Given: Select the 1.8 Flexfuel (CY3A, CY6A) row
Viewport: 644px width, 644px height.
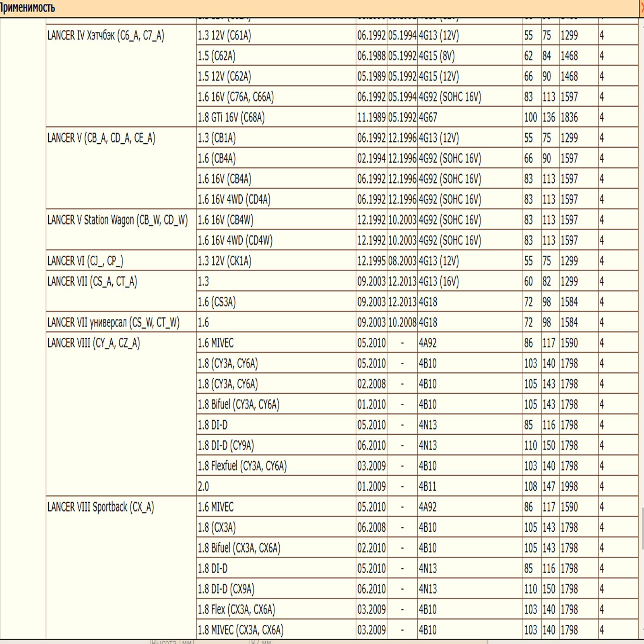Looking at the screenshot, I should coord(242,466).
